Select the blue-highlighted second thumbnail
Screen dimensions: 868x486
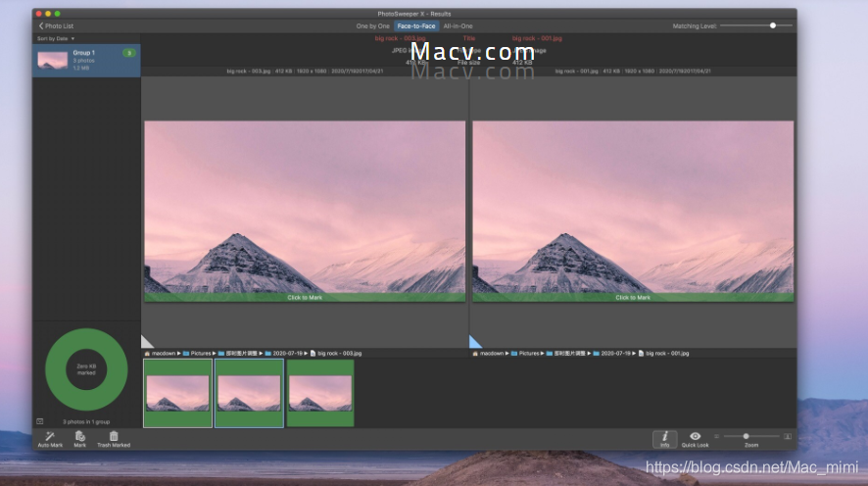coord(249,394)
